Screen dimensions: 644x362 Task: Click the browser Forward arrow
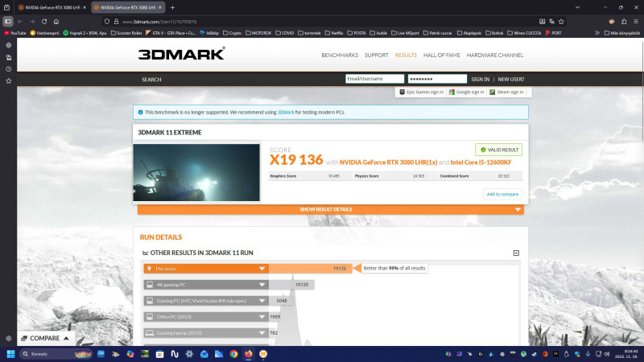32,22
